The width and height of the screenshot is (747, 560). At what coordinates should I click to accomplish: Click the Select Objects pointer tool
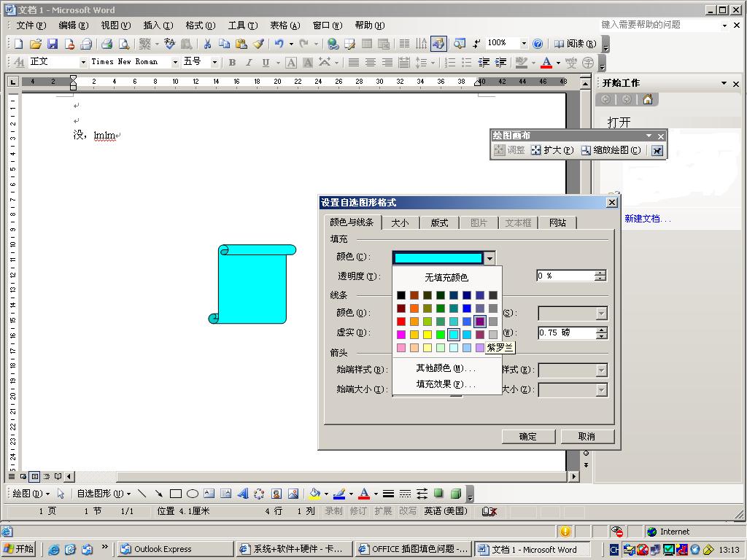61,494
